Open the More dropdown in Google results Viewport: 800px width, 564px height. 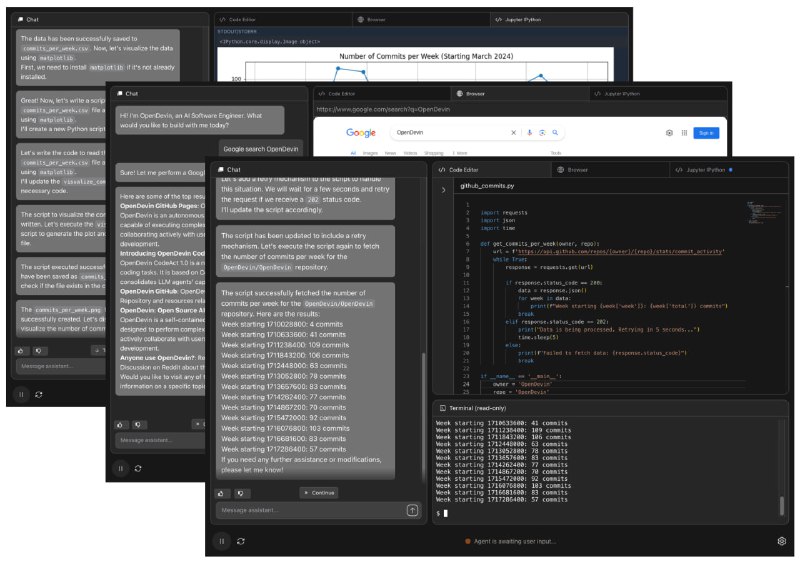461,153
